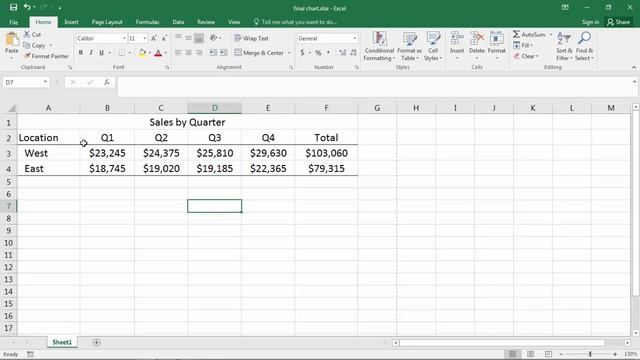Open the Format cells menu
The image size is (640, 360).
[x=497, y=45]
